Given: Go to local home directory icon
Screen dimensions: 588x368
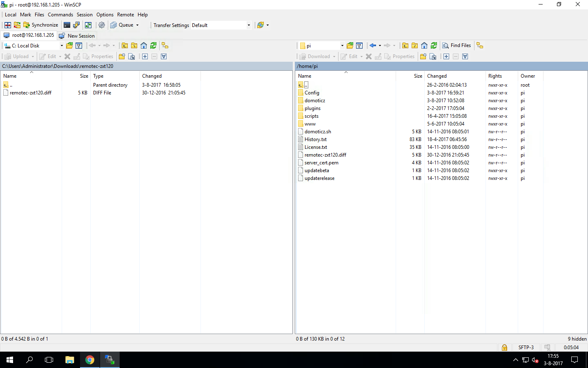Looking at the screenshot, I should click(x=144, y=45).
